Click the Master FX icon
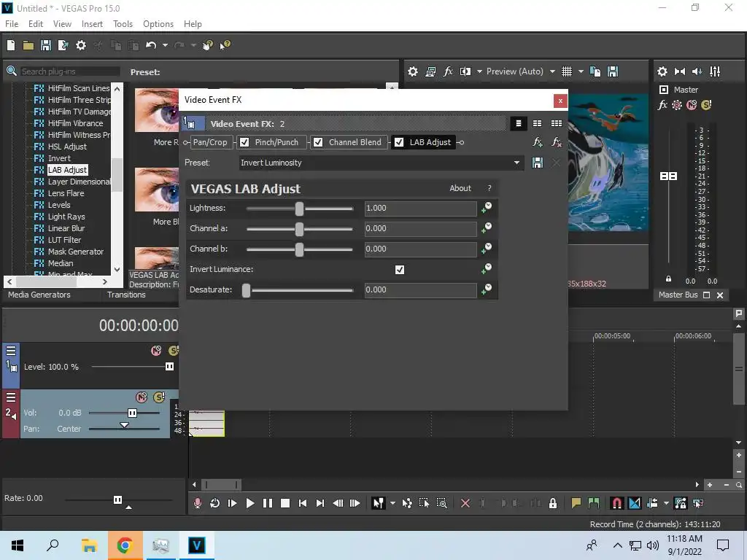747x560 pixels. tap(662, 105)
